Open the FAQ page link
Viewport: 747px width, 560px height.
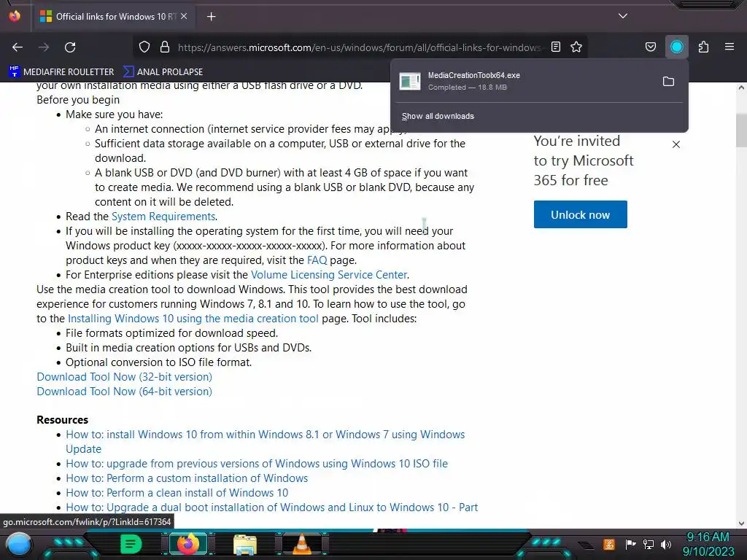click(x=317, y=260)
